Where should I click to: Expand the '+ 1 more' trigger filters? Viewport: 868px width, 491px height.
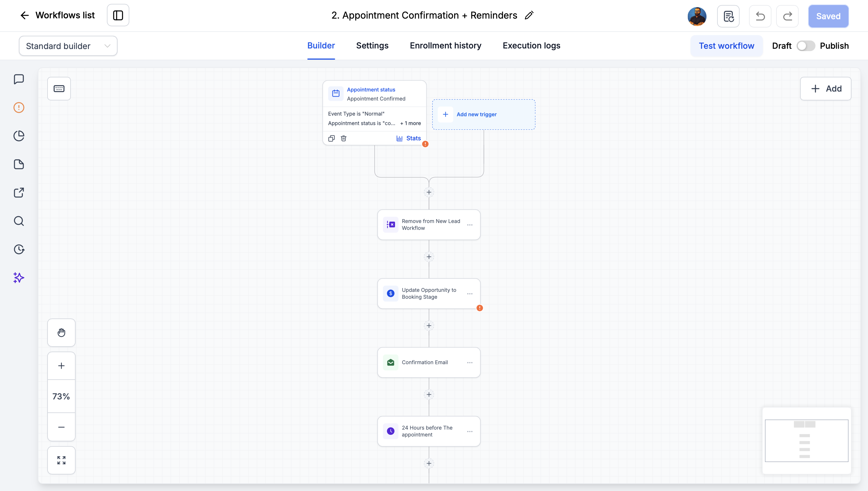(410, 123)
